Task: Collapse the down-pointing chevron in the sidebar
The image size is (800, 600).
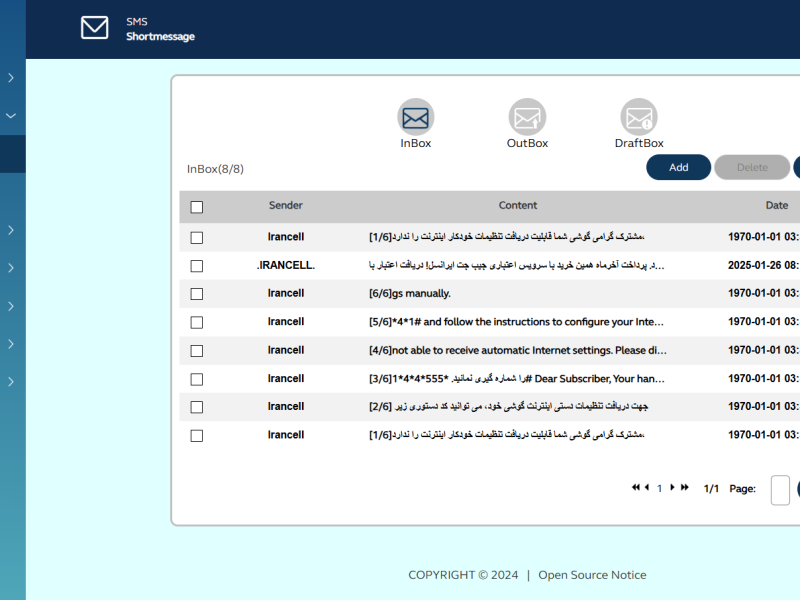Action: click(x=11, y=116)
